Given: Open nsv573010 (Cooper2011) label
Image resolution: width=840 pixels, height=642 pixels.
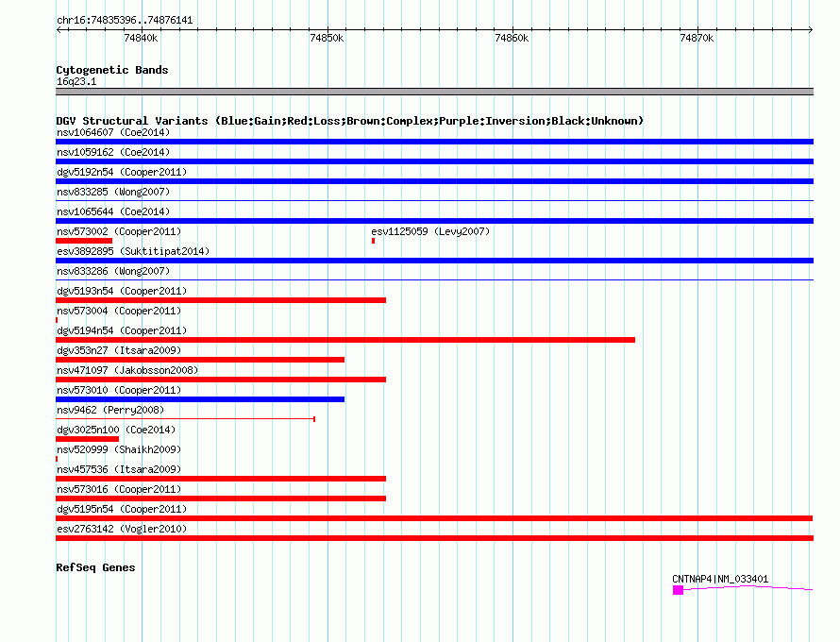Looking at the screenshot, I should pyautogui.click(x=119, y=390).
